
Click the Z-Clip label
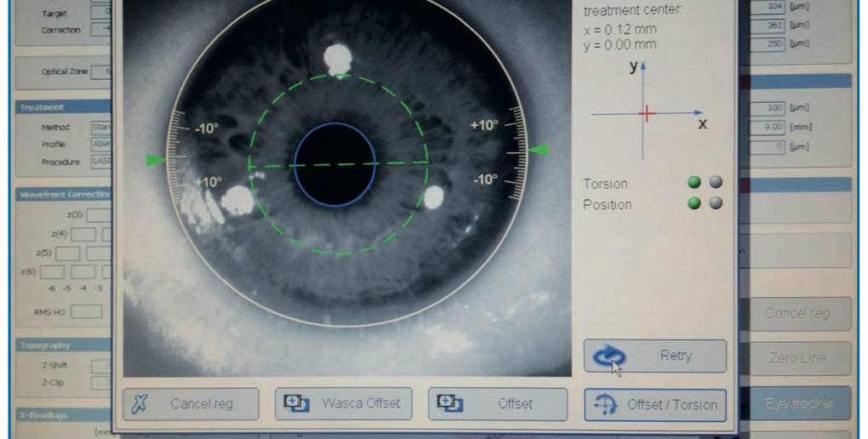coord(53,383)
